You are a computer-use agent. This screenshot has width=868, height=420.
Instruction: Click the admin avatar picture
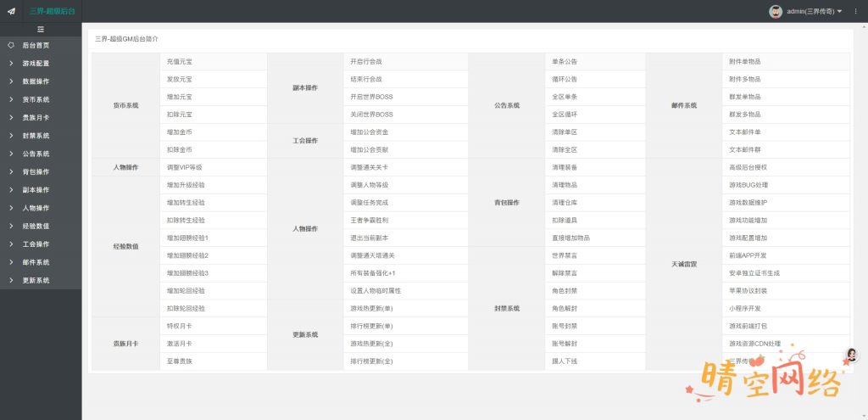click(x=775, y=11)
